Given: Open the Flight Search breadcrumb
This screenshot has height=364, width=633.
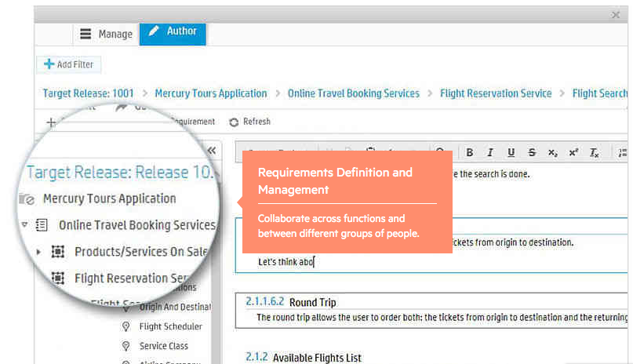Looking at the screenshot, I should tap(600, 93).
